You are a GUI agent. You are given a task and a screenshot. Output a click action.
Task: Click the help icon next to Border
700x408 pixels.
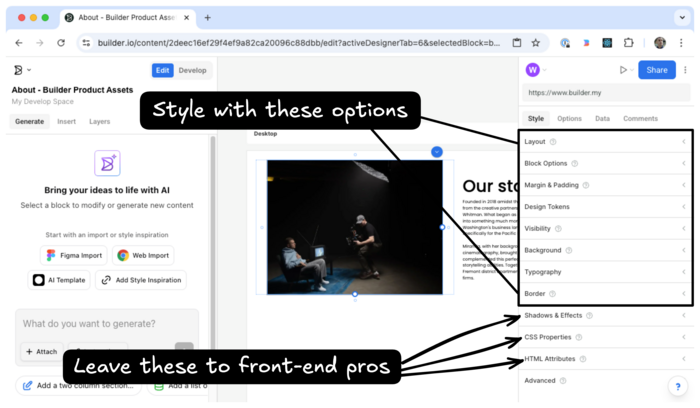coord(553,294)
